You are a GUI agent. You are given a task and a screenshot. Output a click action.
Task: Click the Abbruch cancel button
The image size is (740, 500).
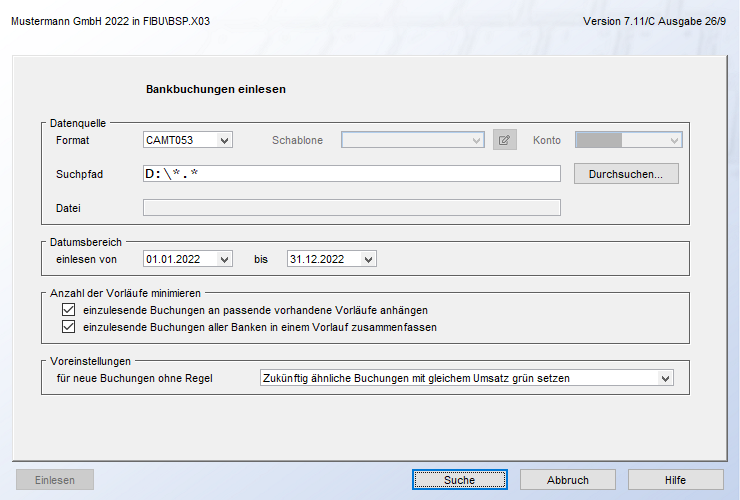[568, 480]
